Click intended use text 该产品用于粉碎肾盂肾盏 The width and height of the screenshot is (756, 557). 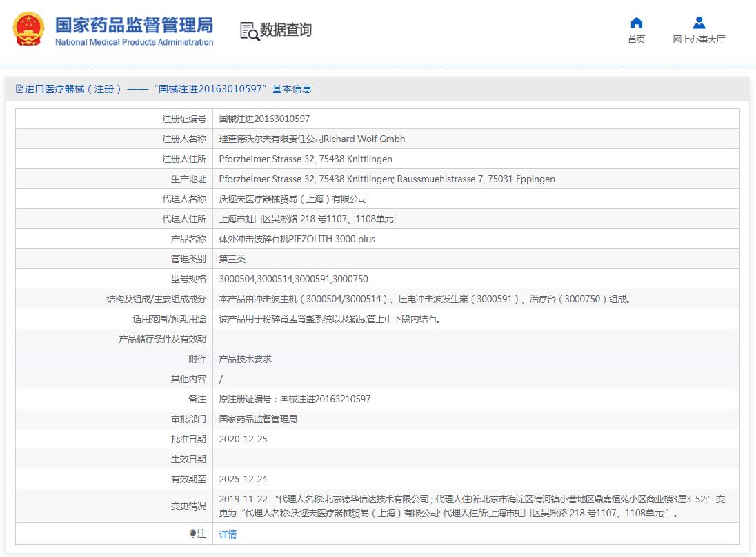pos(331,319)
